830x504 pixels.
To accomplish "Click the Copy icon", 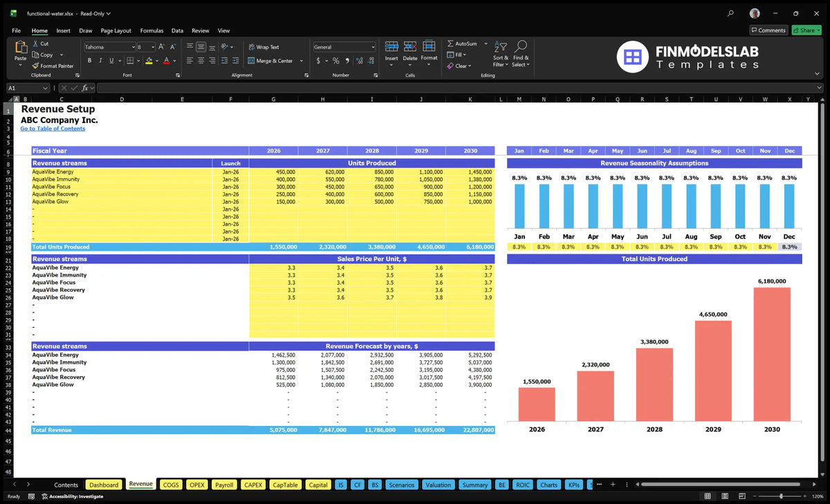I will (35, 55).
